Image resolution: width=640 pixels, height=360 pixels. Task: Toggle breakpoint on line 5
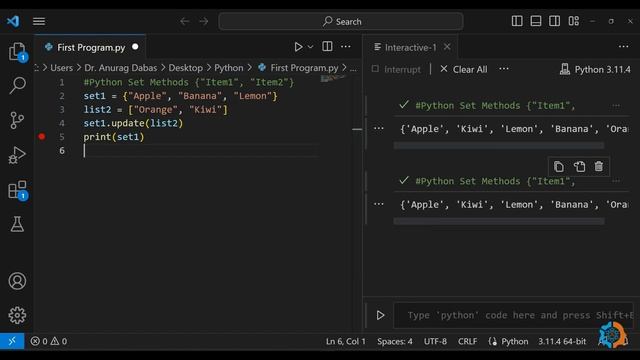(42, 137)
